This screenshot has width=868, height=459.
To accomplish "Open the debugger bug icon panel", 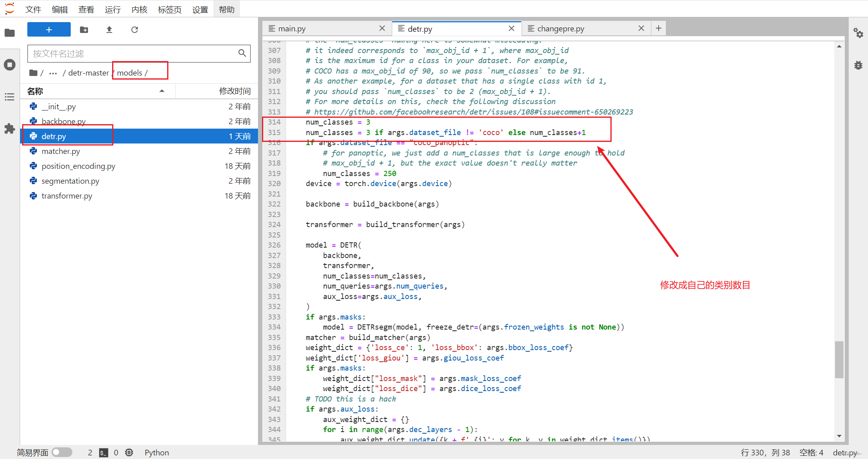I will [x=858, y=65].
